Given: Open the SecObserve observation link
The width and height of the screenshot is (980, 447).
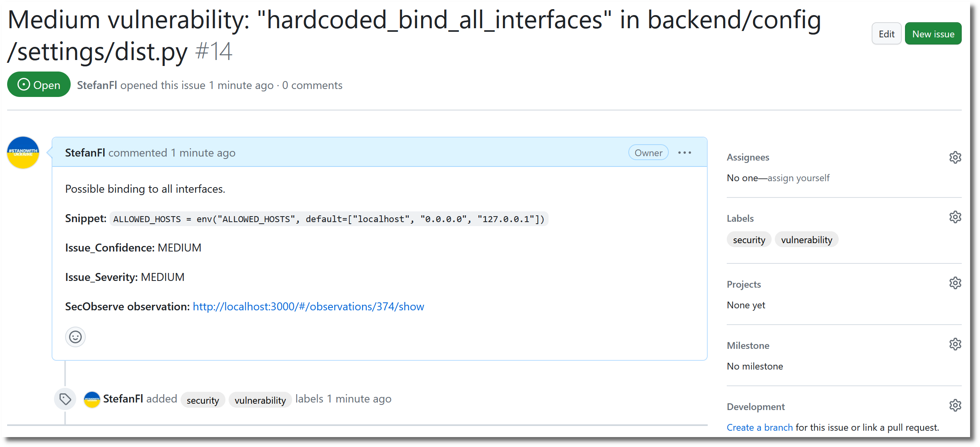Looking at the screenshot, I should pyautogui.click(x=308, y=306).
